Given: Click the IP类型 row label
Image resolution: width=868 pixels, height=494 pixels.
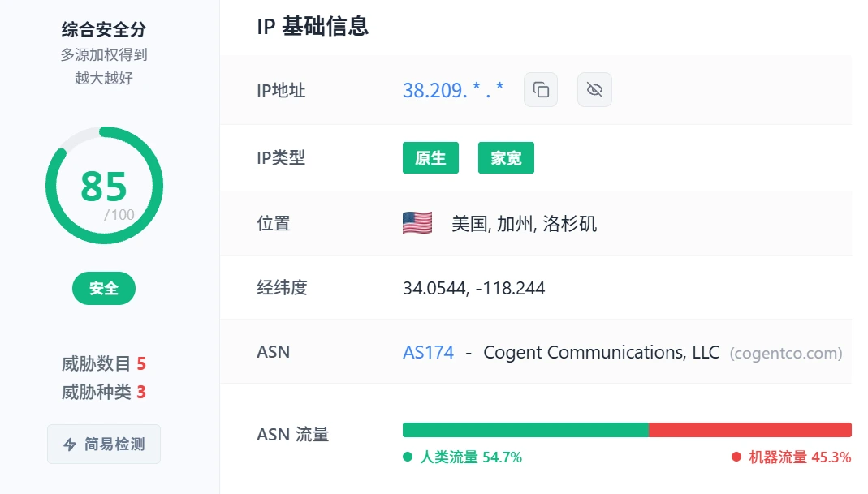Looking at the screenshot, I should pyautogui.click(x=281, y=157).
